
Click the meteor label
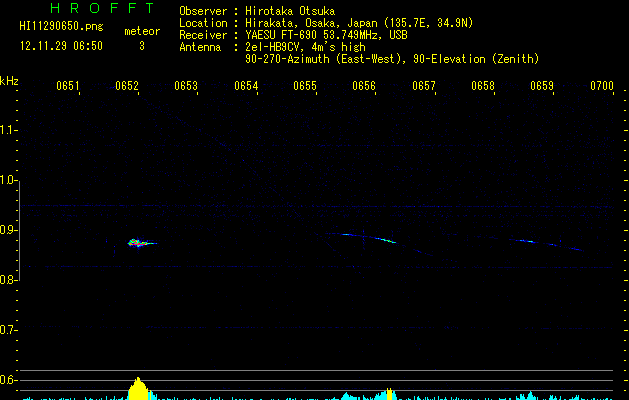pos(142,31)
